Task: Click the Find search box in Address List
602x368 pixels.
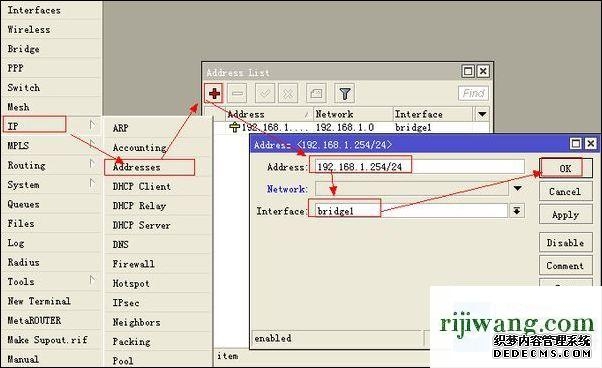Action: point(473,93)
